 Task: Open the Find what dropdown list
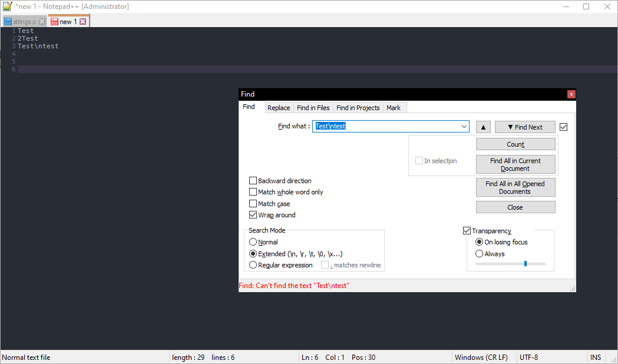point(465,126)
